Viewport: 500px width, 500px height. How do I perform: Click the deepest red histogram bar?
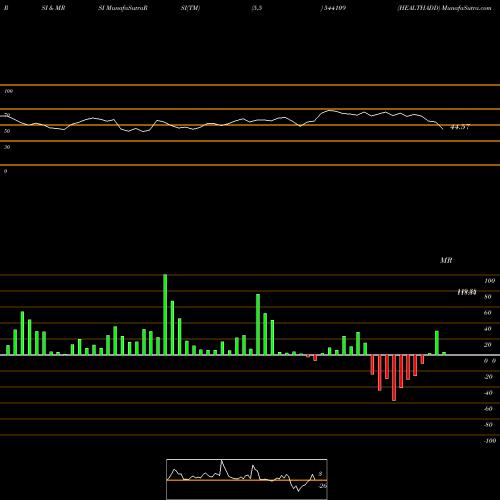pyautogui.click(x=394, y=378)
